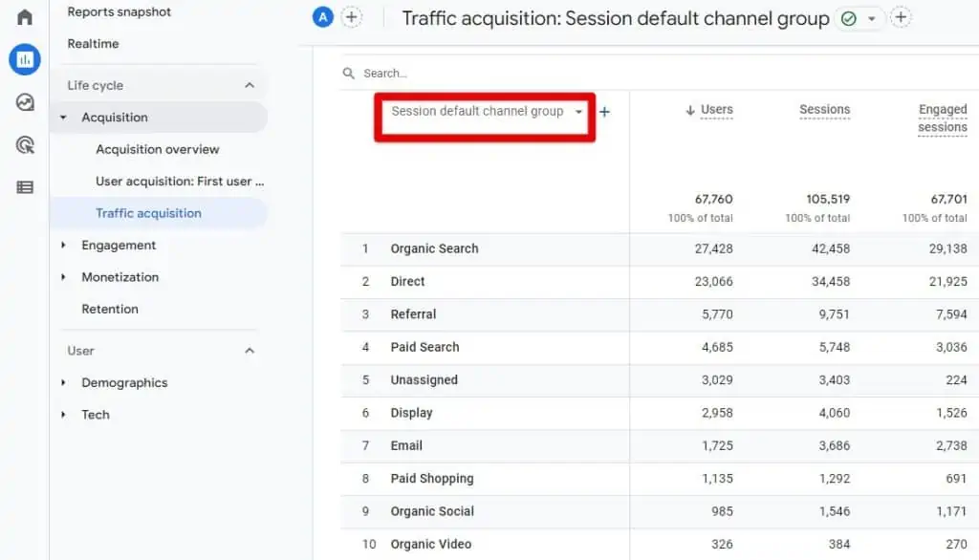Select Acquisition overview in the sidebar
The width and height of the screenshot is (979, 560).
click(x=157, y=149)
